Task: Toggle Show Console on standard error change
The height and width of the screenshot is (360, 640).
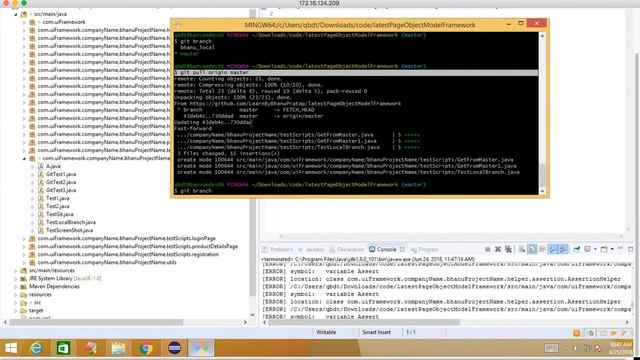Action: click(x=563, y=249)
